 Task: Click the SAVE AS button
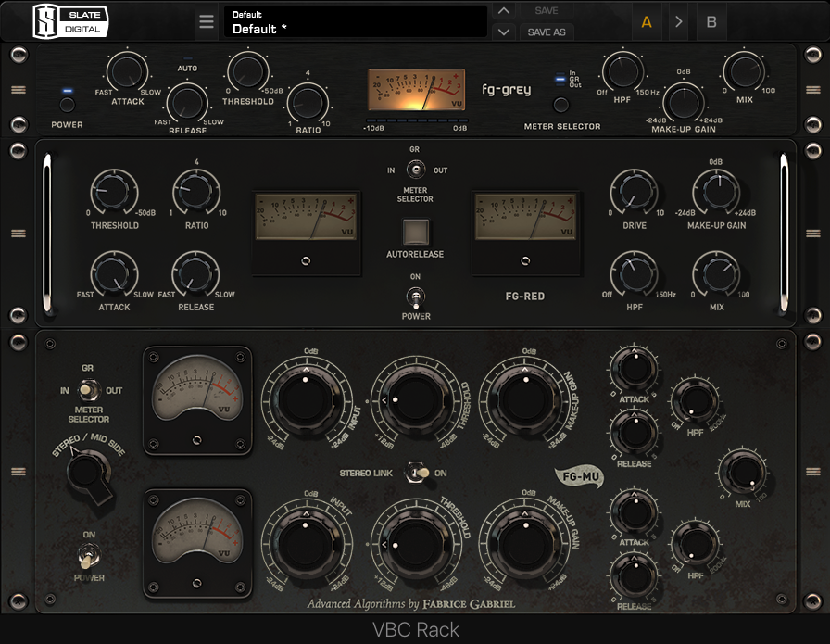pyautogui.click(x=547, y=32)
